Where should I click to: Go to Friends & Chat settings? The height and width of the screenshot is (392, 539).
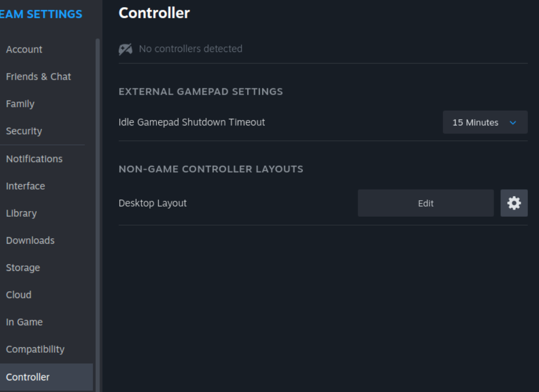(39, 77)
